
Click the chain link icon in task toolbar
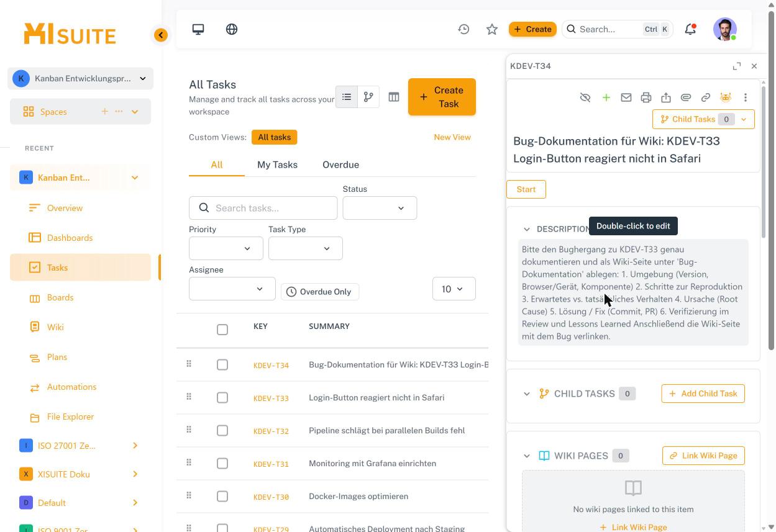pos(705,97)
